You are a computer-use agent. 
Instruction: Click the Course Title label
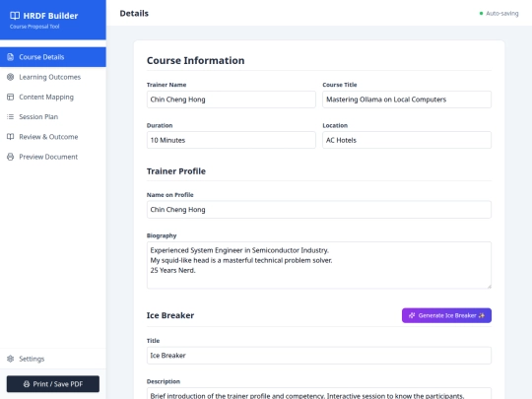pyautogui.click(x=340, y=85)
